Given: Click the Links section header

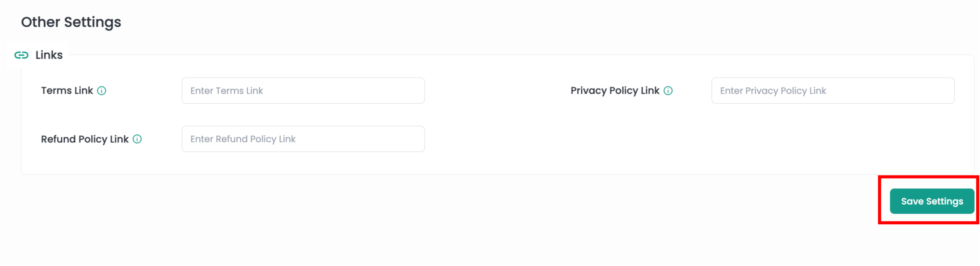Looking at the screenshot, I should (48, 55).
